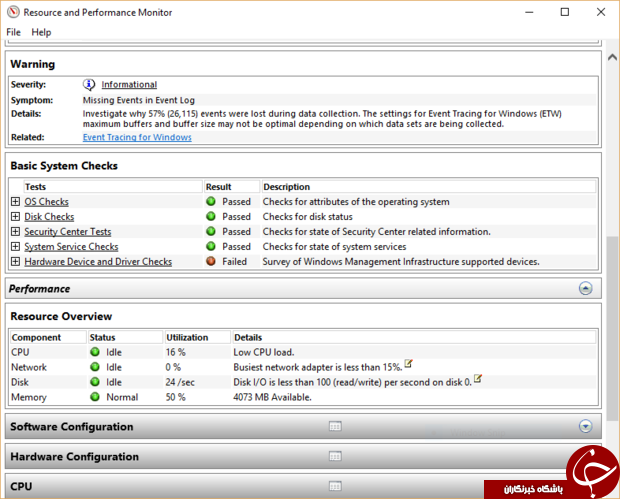Image resolution: width=620 pixels, height=499 pixels.
Task: Click the scroll up arrow
Action: point(612,58)
